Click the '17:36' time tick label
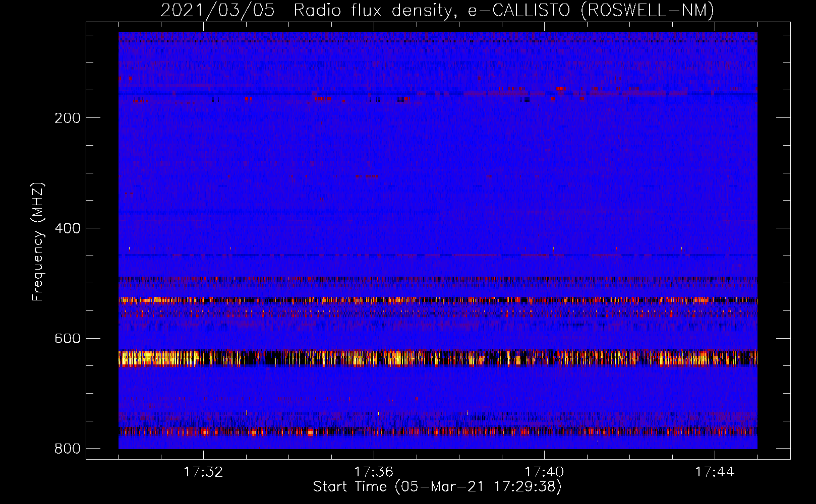Viewport: 816px width, 504px height. [x=374, y=472]
